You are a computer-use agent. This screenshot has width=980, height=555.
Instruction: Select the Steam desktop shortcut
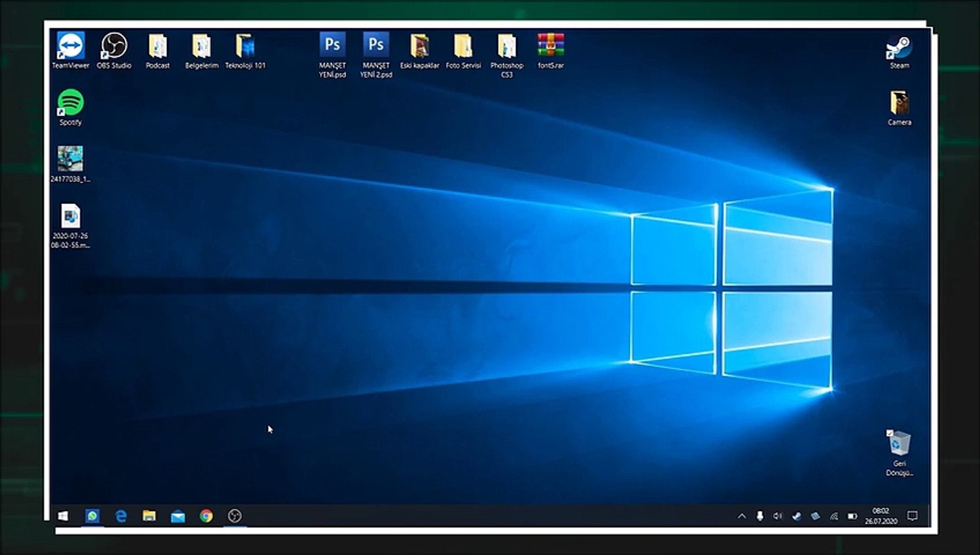899,52
